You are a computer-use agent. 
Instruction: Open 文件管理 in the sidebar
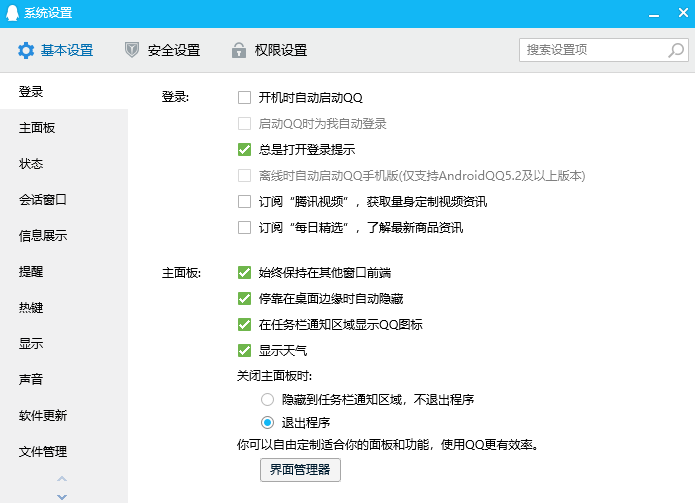click(x=64, y=451)
